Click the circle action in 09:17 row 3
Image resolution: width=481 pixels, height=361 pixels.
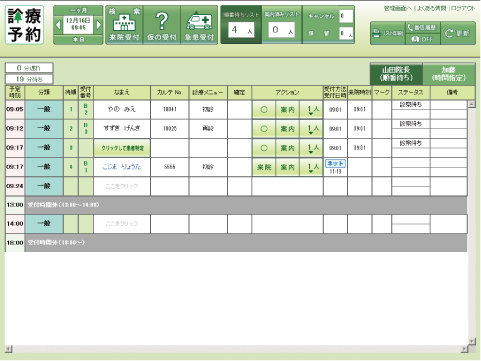pyautogui.click(x=264, y=148)
